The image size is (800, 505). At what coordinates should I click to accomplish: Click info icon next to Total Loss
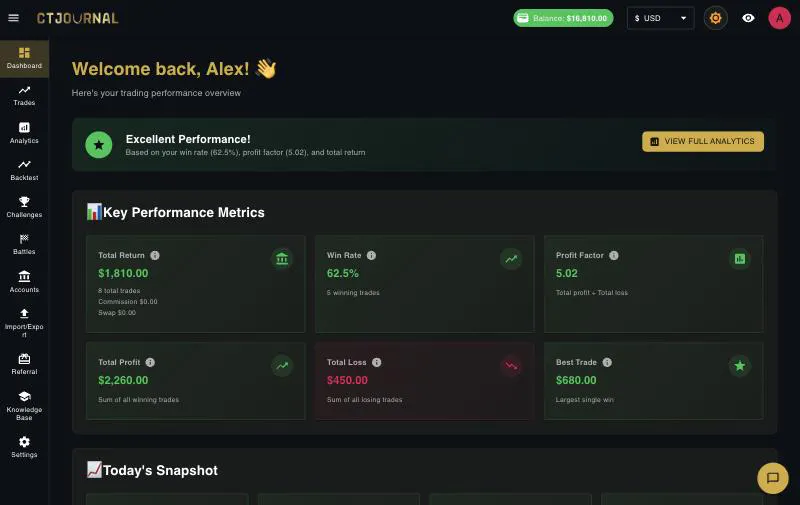point(377,362)
